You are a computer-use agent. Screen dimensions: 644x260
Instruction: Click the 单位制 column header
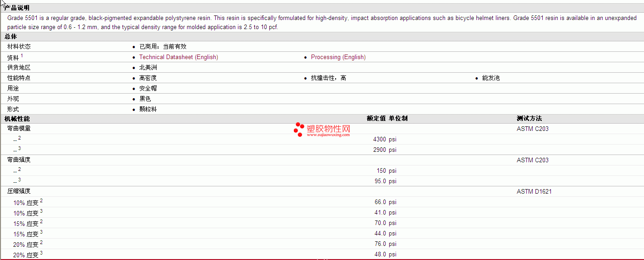point(398,119)
